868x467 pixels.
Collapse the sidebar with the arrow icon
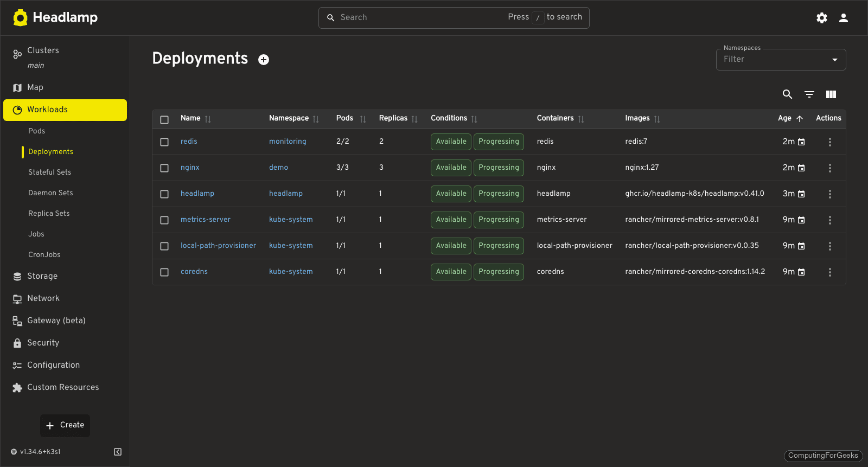pos(118,452)
